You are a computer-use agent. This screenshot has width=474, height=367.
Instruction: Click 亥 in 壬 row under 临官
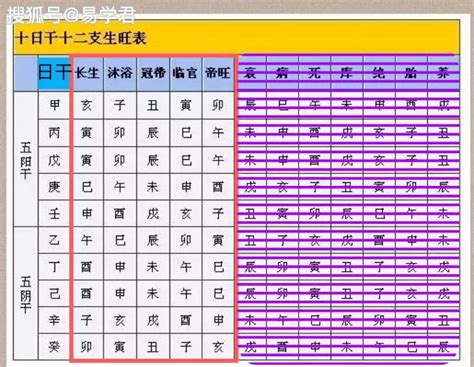pyautogui.click(x=185, y=213)
